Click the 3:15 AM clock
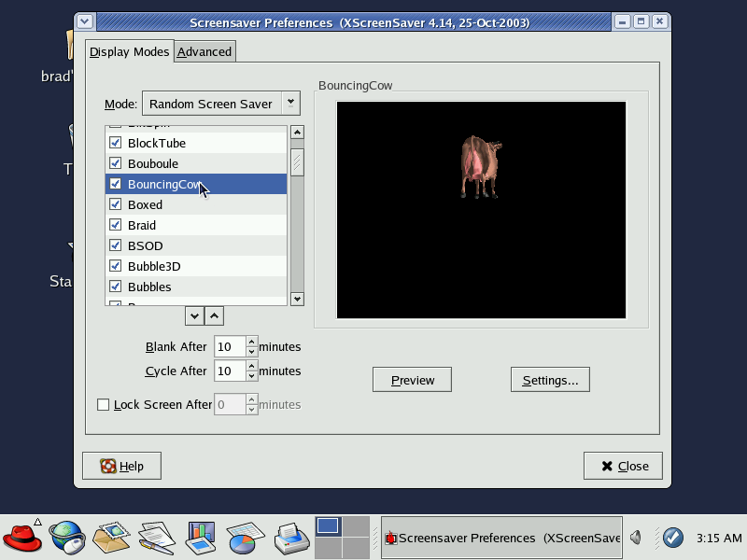This screenshot has height=560, width=747. tap(719, 539)
